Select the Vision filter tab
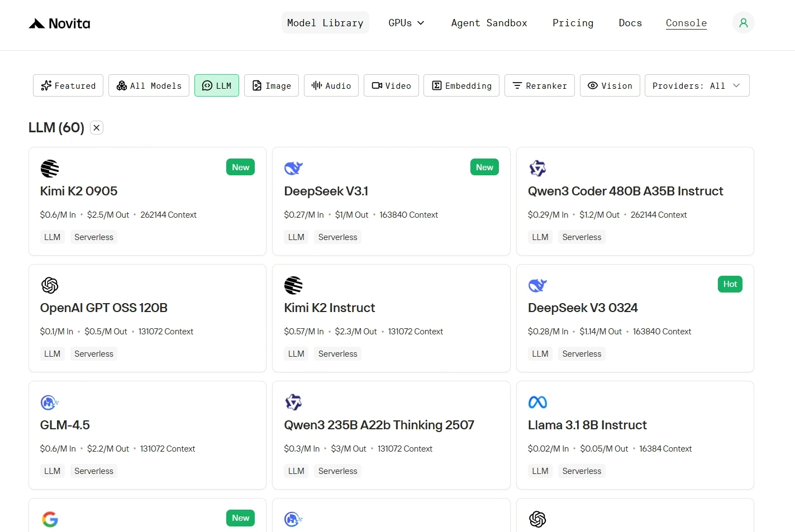 coord(610,85)
